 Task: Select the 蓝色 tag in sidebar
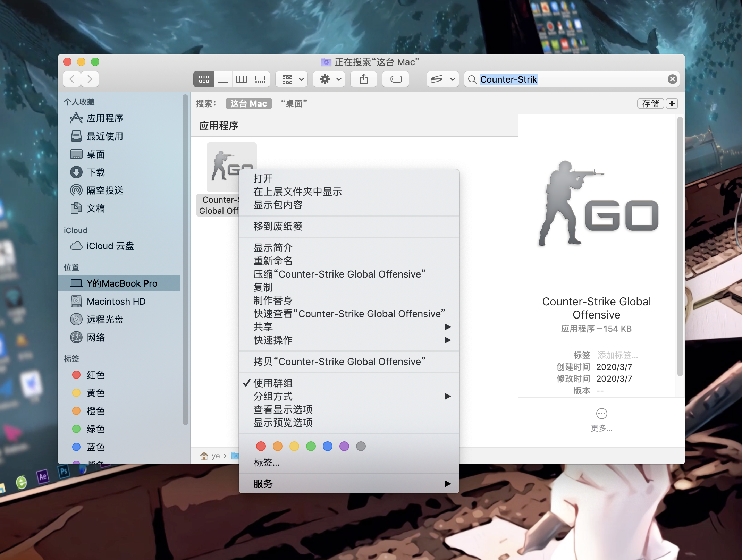(119, 447)
